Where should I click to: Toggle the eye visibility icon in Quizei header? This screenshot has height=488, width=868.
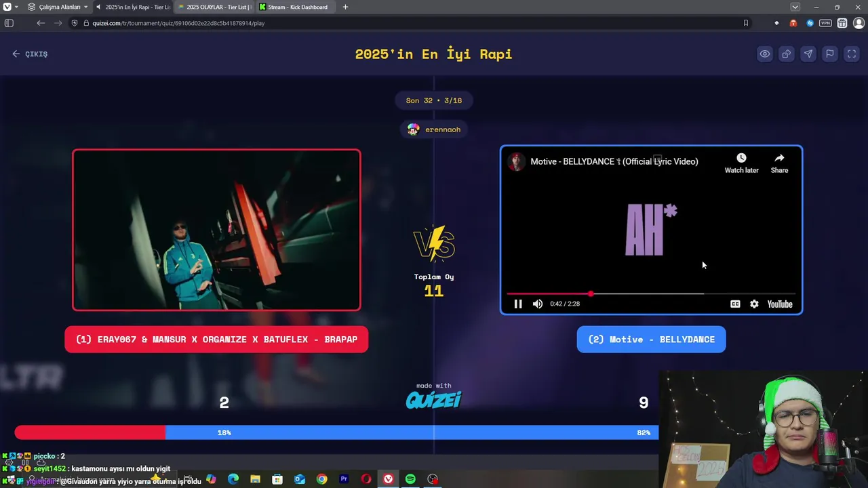tap(764, 54)
